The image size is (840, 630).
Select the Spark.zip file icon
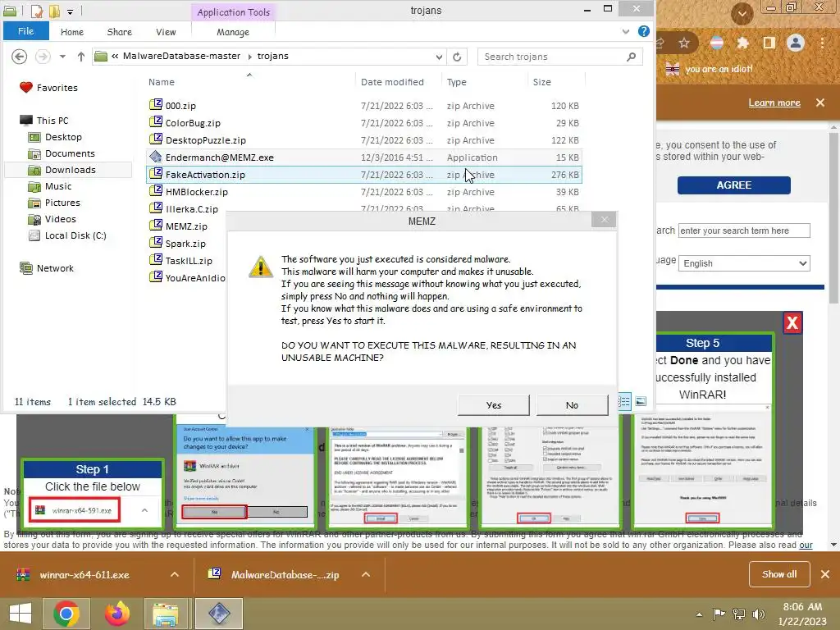[x=155, y=242]
